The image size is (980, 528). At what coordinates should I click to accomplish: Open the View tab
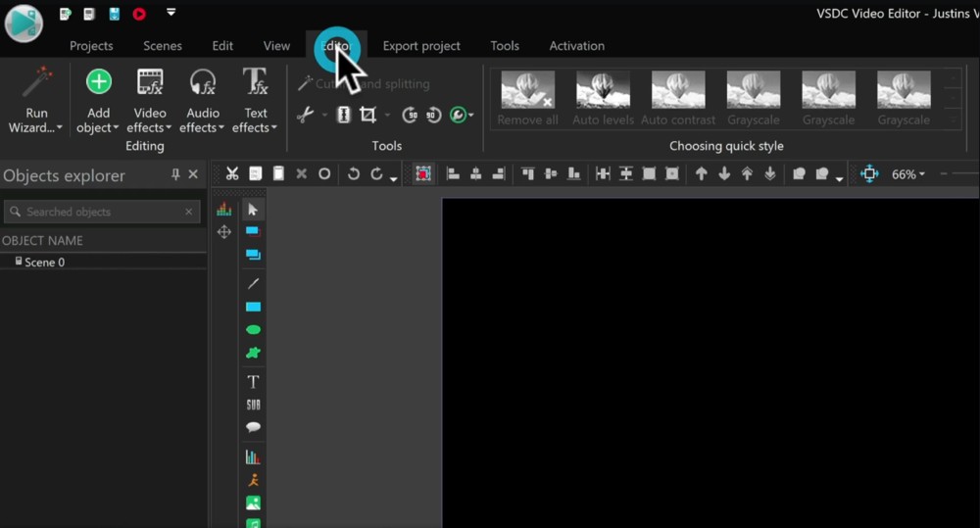click(x=276, y=46)
